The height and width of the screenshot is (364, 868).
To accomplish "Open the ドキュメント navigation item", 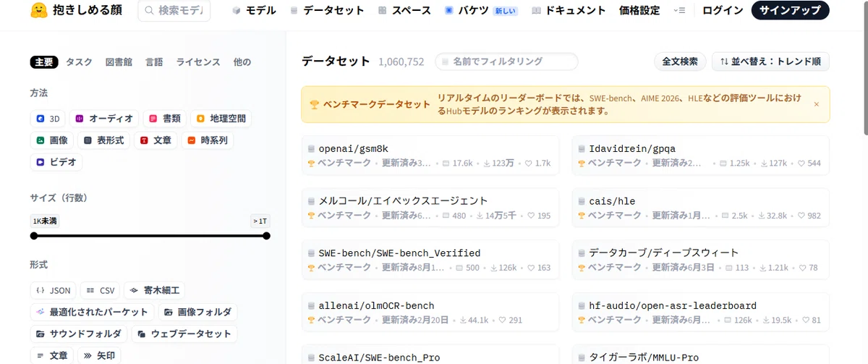I will (568, 11).
